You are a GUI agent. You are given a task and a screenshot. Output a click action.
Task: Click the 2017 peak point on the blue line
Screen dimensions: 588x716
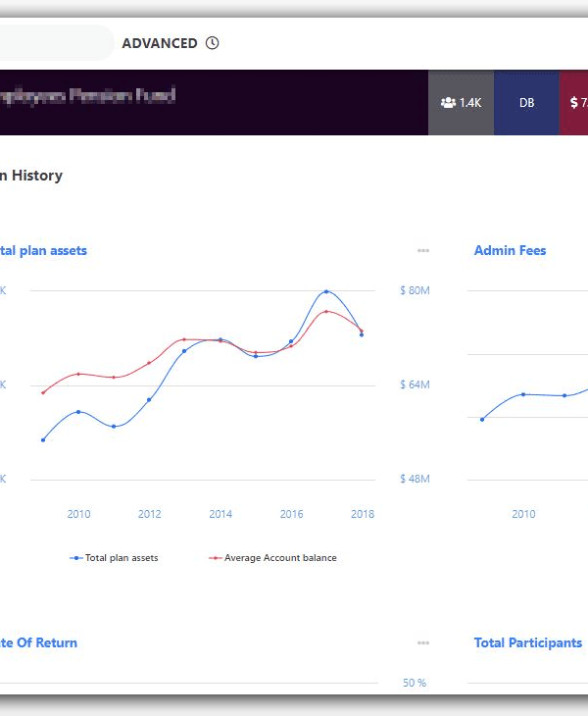(326, 291)
